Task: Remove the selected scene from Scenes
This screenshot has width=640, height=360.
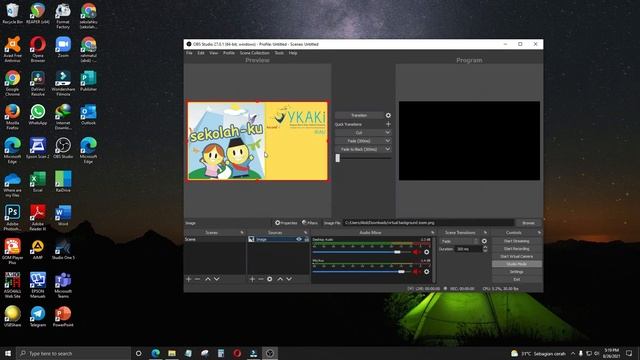Action: click(198, 279)
